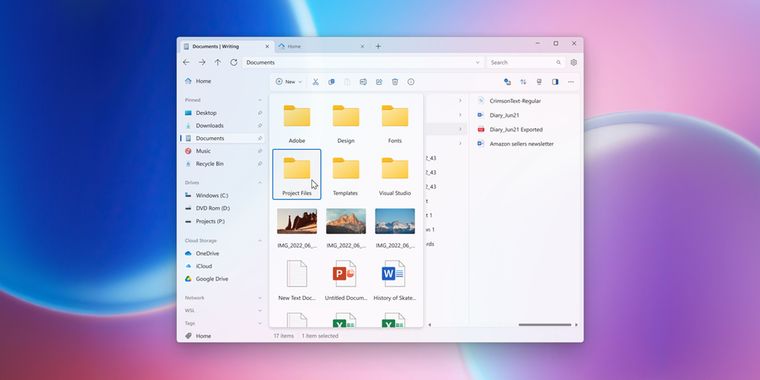Select the History of Skate... Word file

point(395,280)
